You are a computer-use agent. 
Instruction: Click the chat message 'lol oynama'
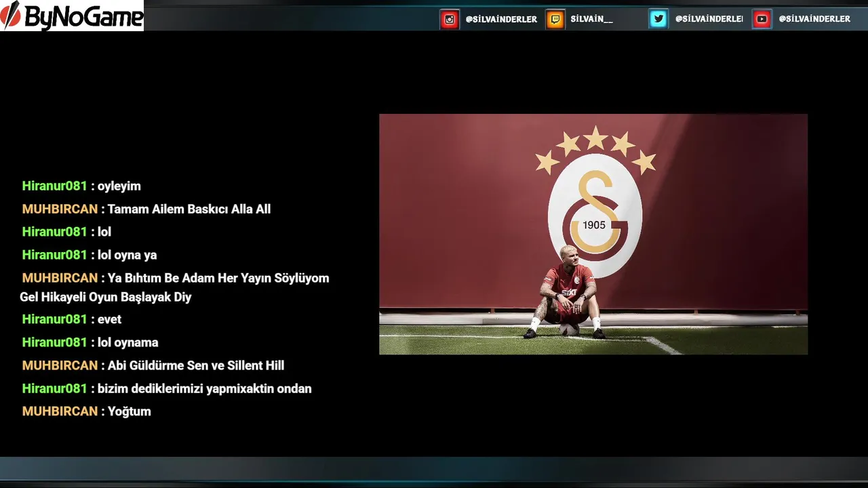(128, 343)
